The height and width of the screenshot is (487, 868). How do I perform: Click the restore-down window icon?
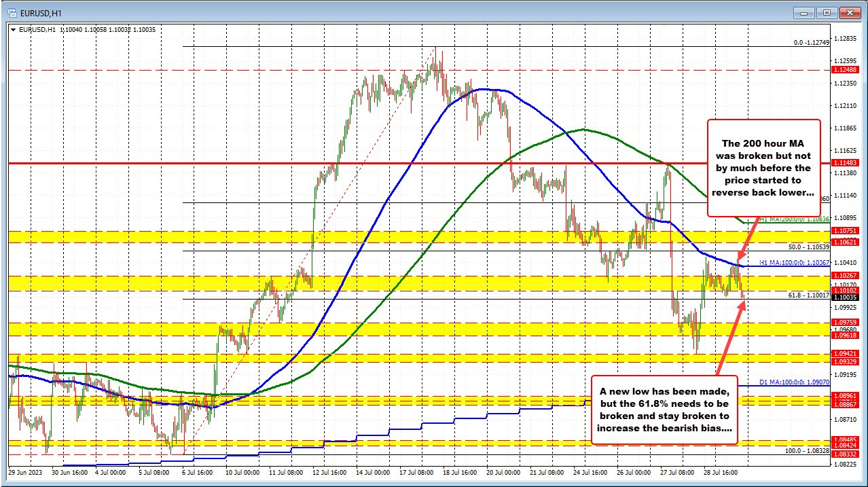pos(827,12)
